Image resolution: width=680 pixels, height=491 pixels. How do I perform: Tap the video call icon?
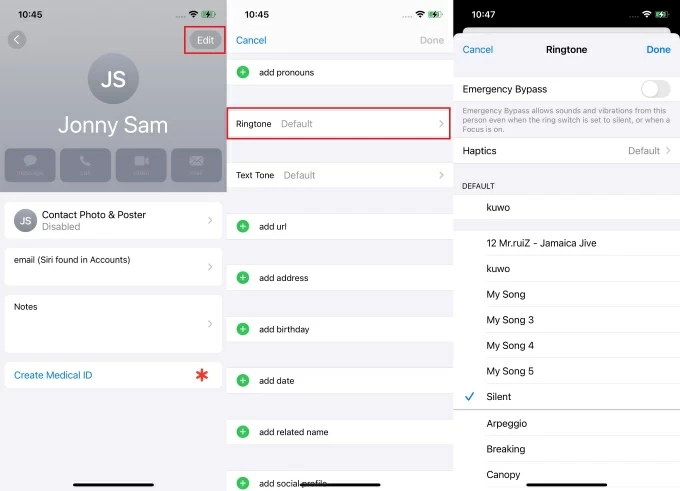(x=140, y=164)
